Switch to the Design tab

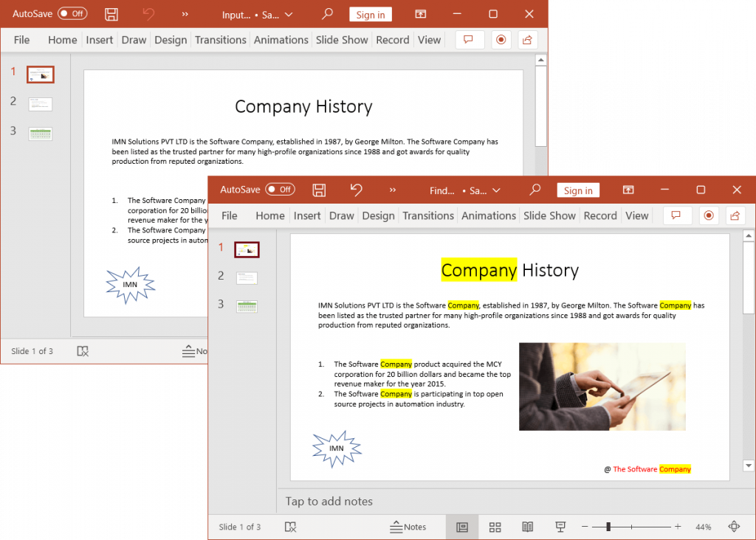pos(378,215)
